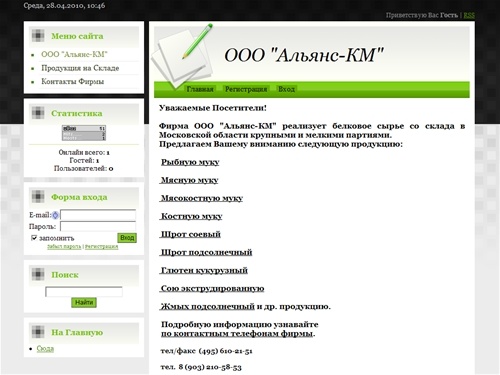Click the Вход login button
This screenshot has height=375, width=500.
(x=127, y=238)
